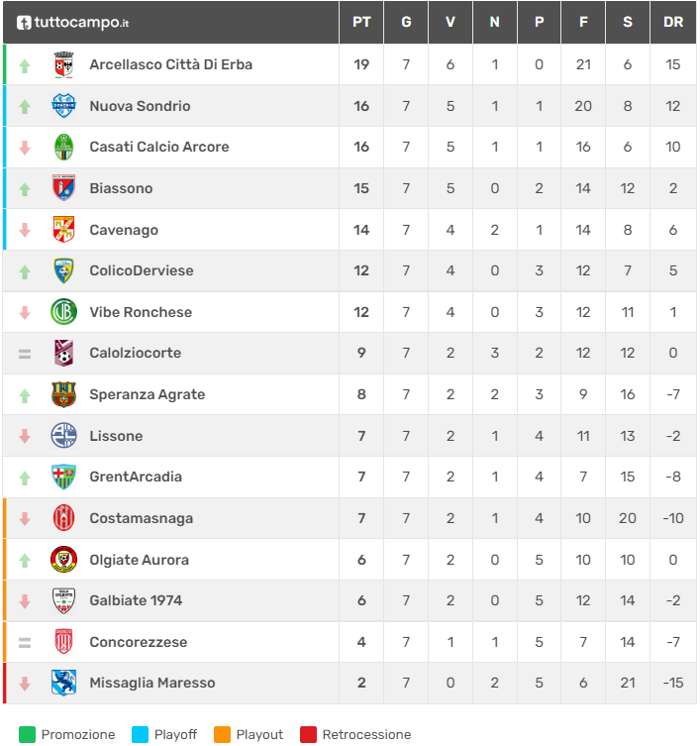Open the Lissone team page
This screenshot has width=700, height=746.
116,436
